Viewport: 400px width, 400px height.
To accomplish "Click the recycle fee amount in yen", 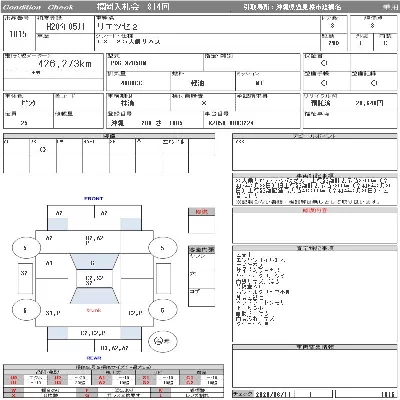I will click(x=369, y=103).
